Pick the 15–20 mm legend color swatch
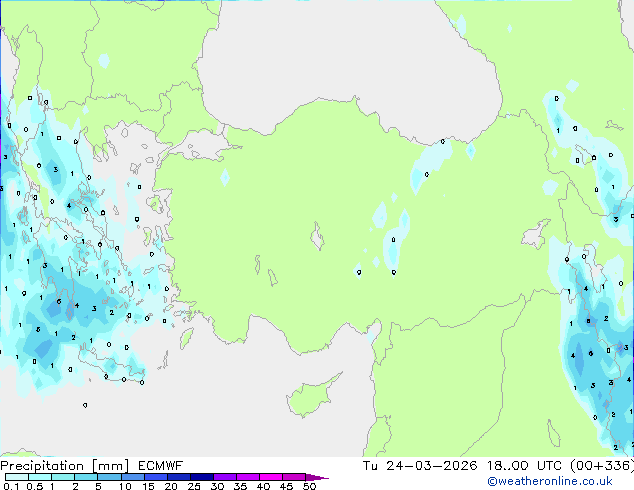 (155, 477)
